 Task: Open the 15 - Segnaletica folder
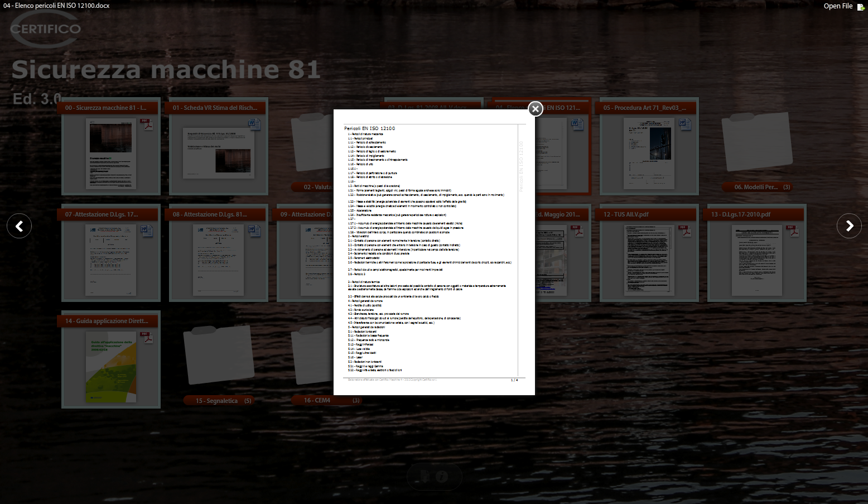[x=219, y=354]
